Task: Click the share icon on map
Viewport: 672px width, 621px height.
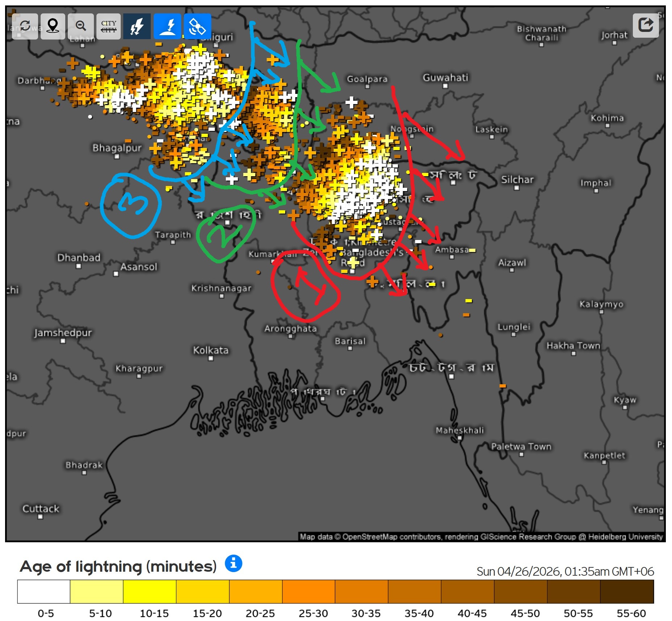Action: click(x=646, y=25)
